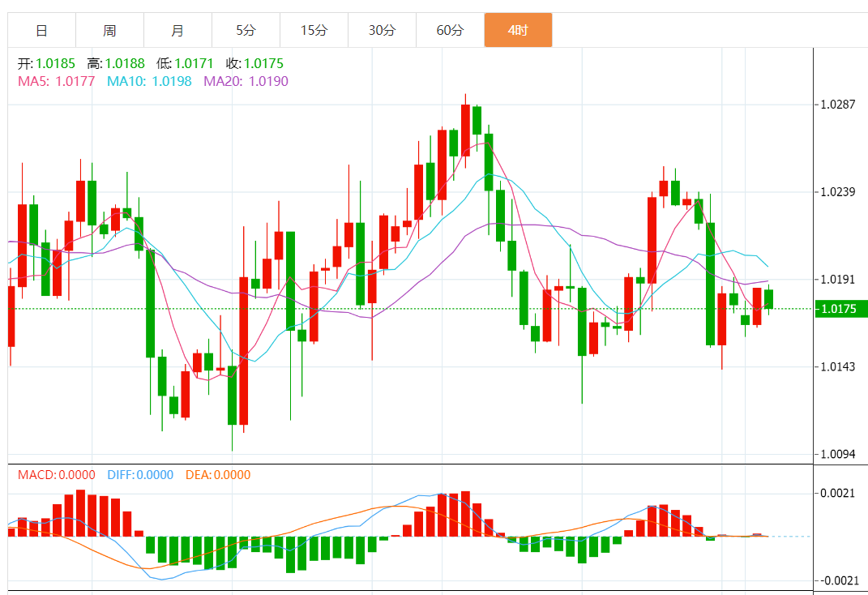The width and height of the screenshot is (868, 595).
Task: Click the 开 opening price readout
Action: (46, 63)
